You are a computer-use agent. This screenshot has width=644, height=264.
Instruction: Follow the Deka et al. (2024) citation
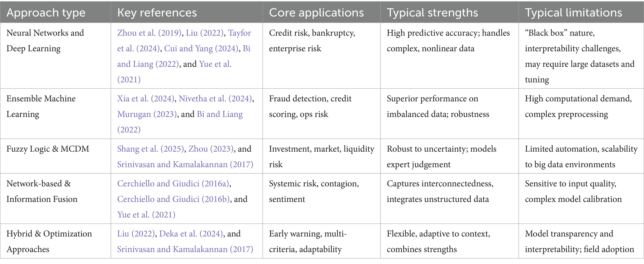click(191, 234)
